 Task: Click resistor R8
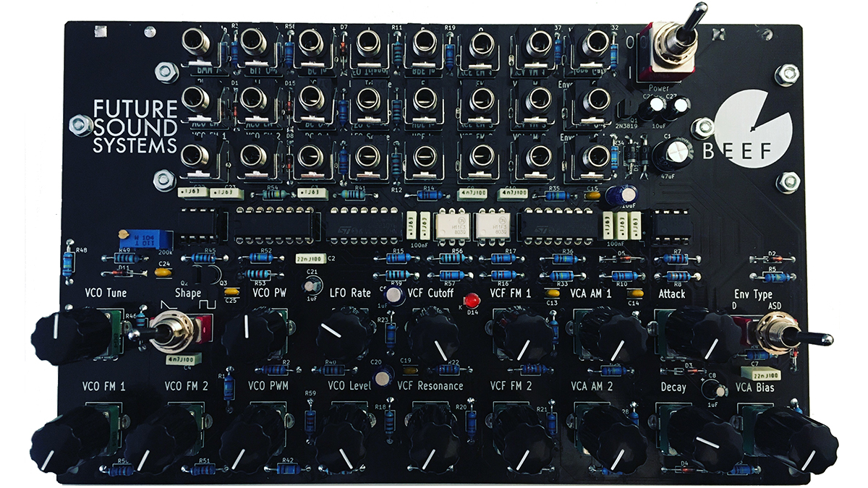pos(676,275)
